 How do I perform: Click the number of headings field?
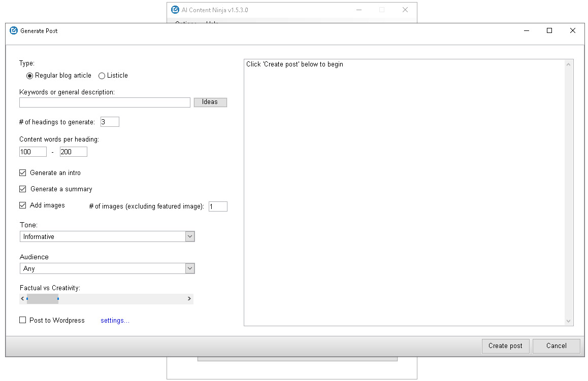pos(110,122)
